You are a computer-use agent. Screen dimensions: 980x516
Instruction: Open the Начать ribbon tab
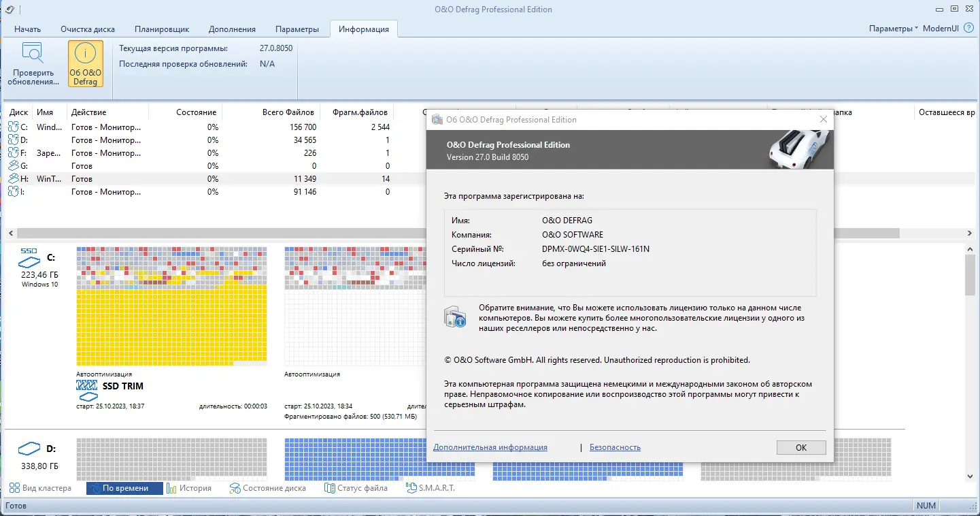[28, 29]
